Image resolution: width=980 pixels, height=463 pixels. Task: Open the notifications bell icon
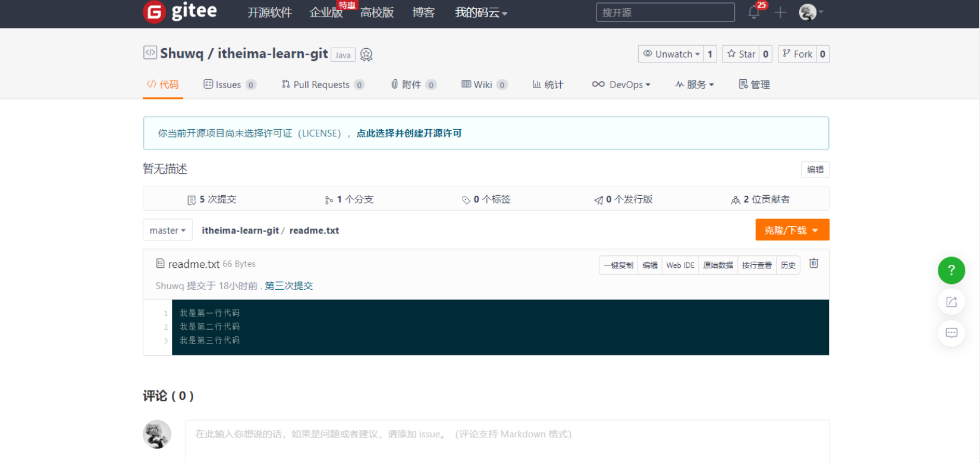[x=754, y=12]
